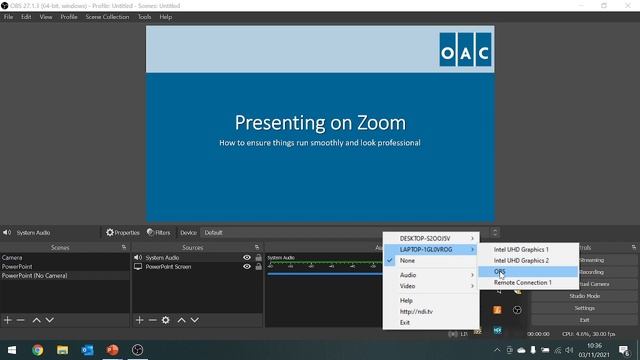640x360 pixels.
Task: Open the OneDrive cloud tray icon
Action: 521,350
